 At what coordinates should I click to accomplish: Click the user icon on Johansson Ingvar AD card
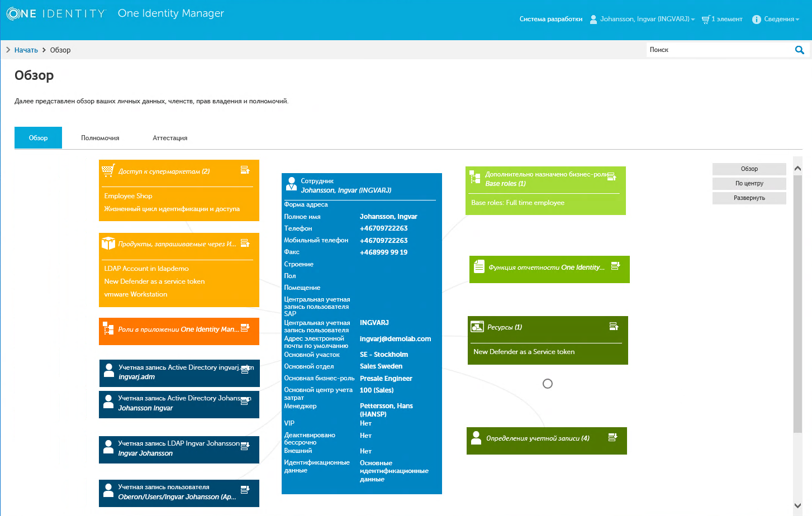[109, 402]
